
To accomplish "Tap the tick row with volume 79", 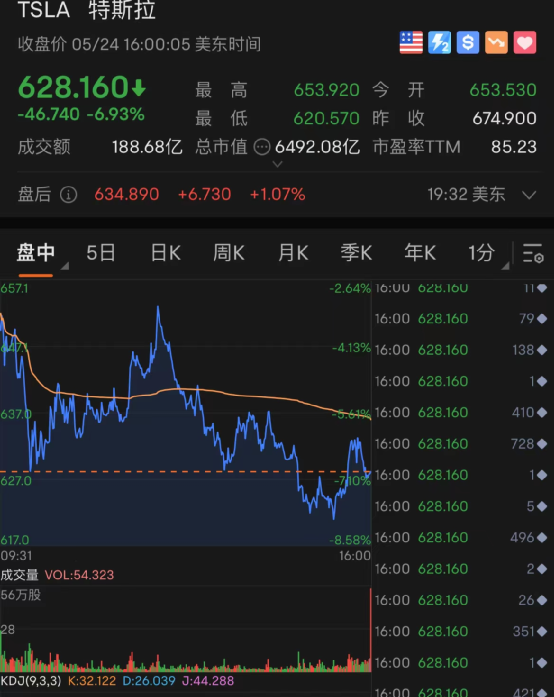I will 462,319.
